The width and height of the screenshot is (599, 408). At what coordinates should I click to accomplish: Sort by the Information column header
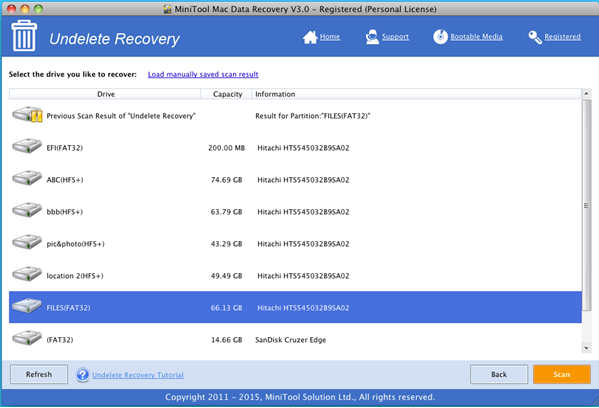[416, 94]
